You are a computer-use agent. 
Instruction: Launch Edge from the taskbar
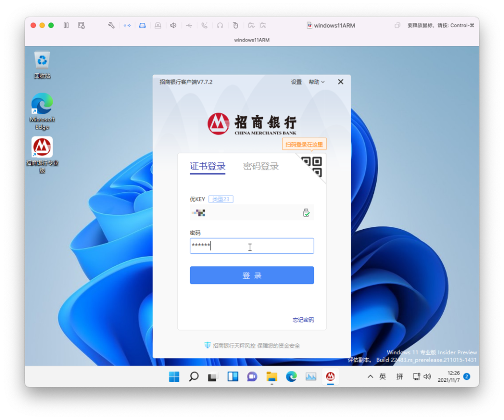[291, 377]
